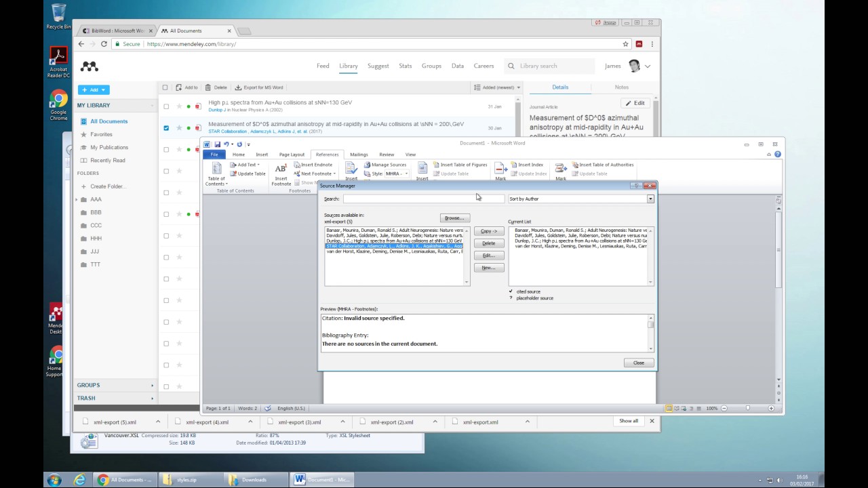
Task: Click the Save icon in Word quick access toolbar
Action: click(217, 144)
